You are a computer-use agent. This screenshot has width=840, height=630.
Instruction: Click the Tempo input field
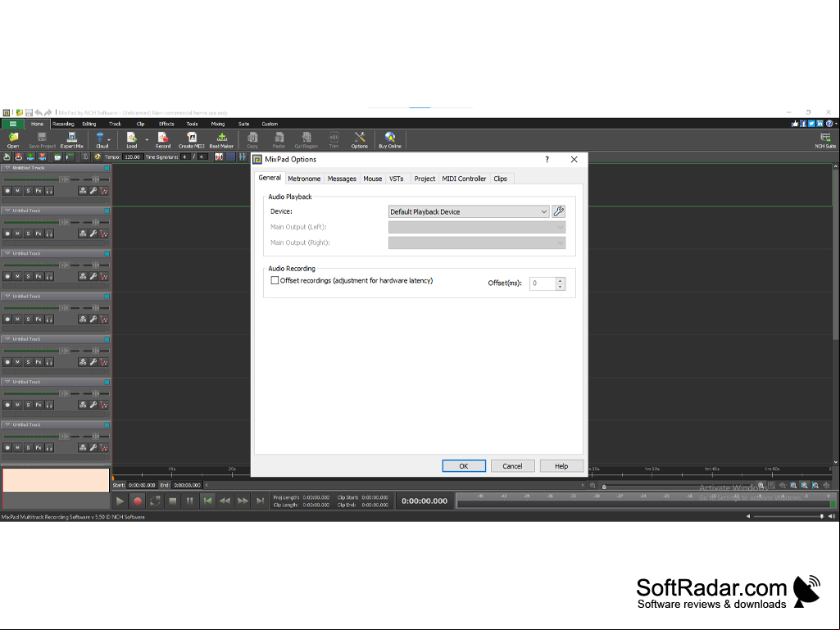[132, 157]
